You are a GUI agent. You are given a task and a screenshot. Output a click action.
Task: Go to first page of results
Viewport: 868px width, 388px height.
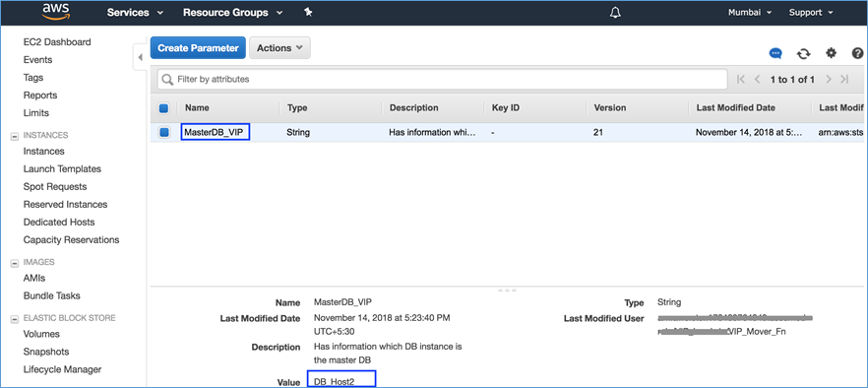[x=741, y=79]
